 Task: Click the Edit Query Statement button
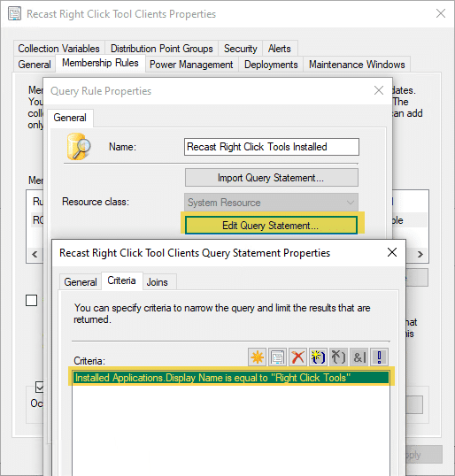pyautogui.click(x=271, y=226)
